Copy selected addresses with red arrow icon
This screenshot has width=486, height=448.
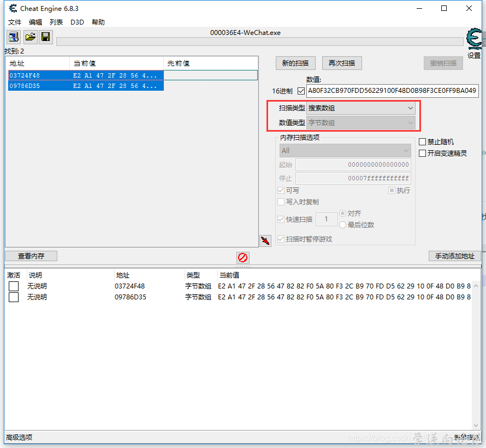click(x=265, y=240)
